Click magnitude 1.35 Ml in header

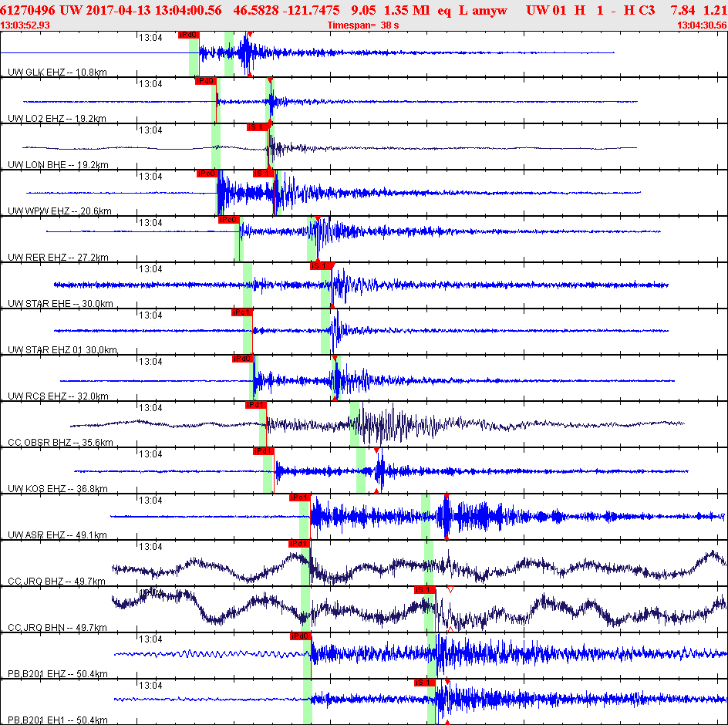(406, 10)
